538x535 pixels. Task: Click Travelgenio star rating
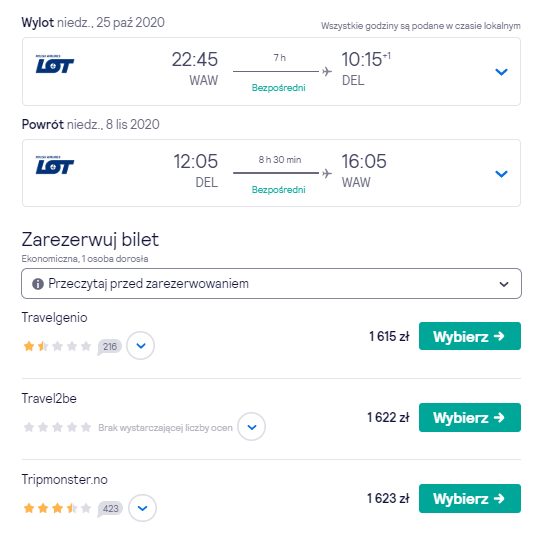(x=57, y=346)
